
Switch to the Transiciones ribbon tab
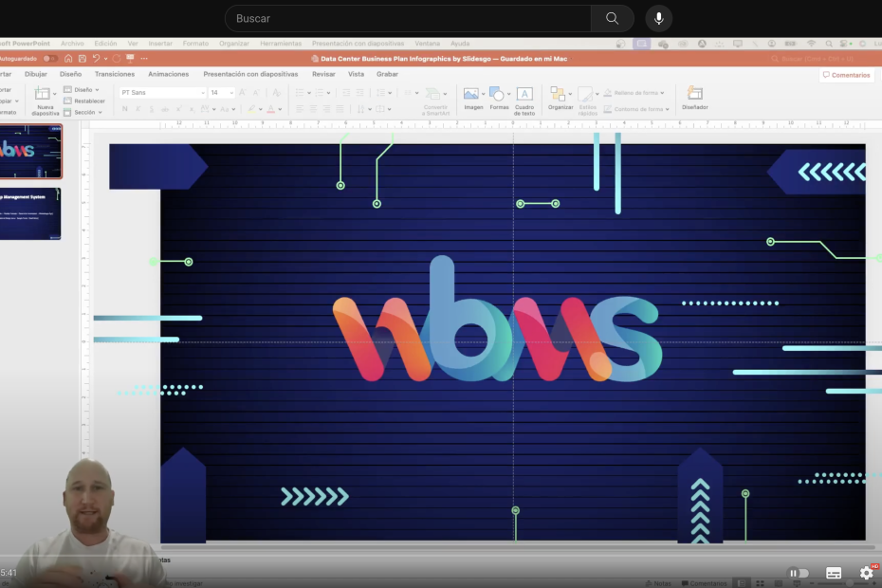point(115,74)
